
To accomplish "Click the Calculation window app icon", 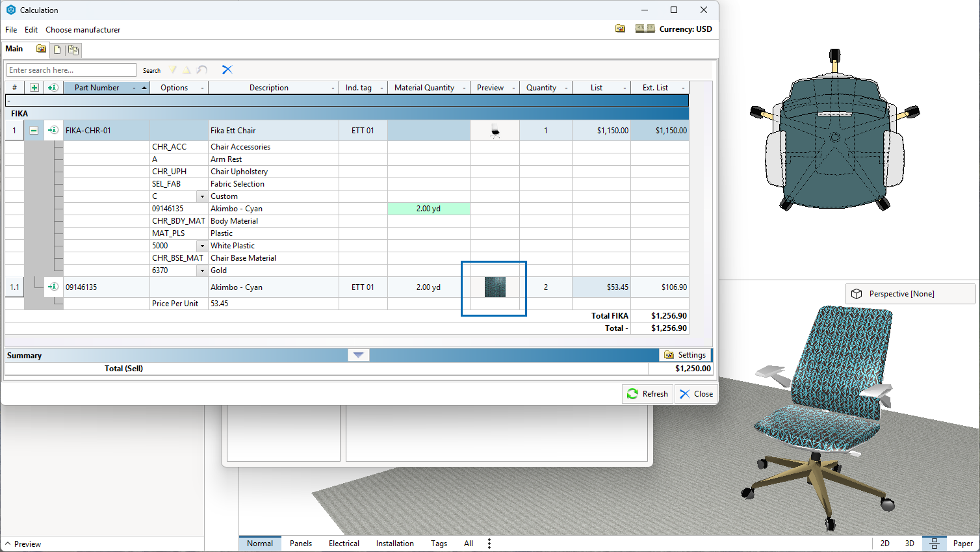I will [x=10, y=10].
